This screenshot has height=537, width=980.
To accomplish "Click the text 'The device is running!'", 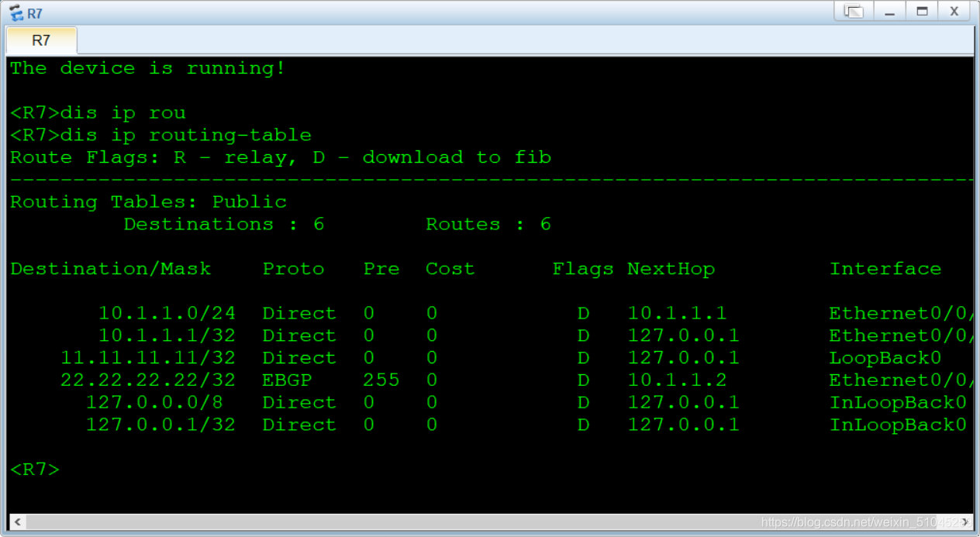I will [148, 68].
